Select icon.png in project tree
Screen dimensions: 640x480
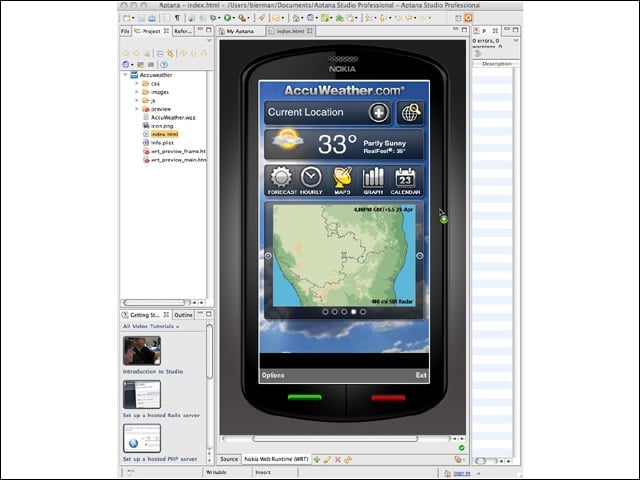click(x=158, y=126)
